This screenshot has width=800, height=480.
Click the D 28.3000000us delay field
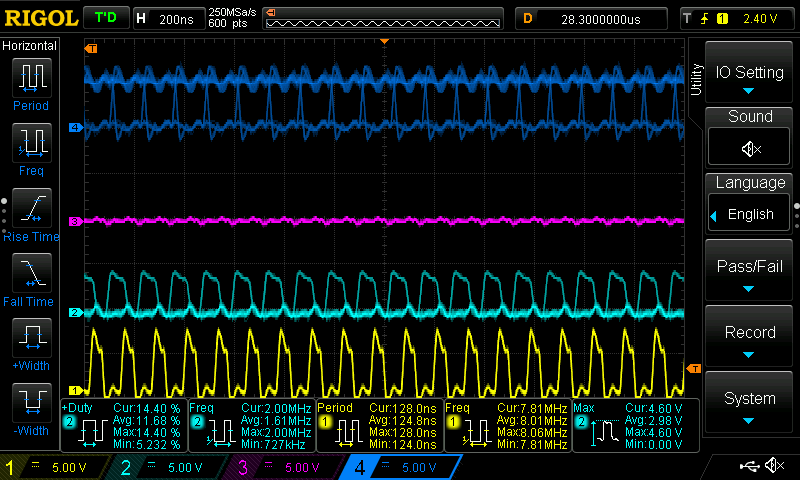[592, 19]
